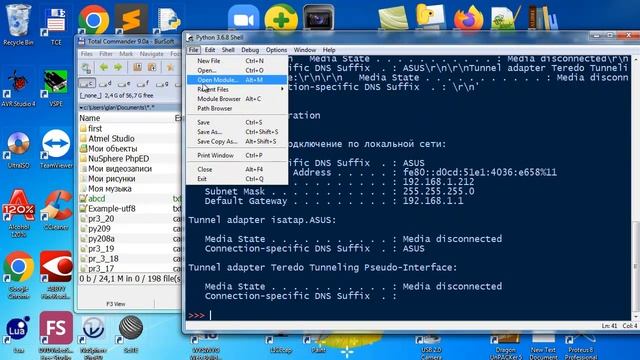Launch ABBYY FineReader desktop shortcut

click(56, 275)
